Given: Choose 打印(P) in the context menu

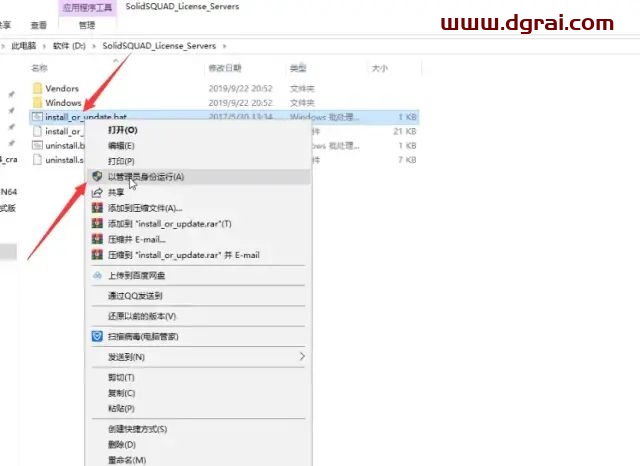Looking at the screenshot, I should (198, 161).
